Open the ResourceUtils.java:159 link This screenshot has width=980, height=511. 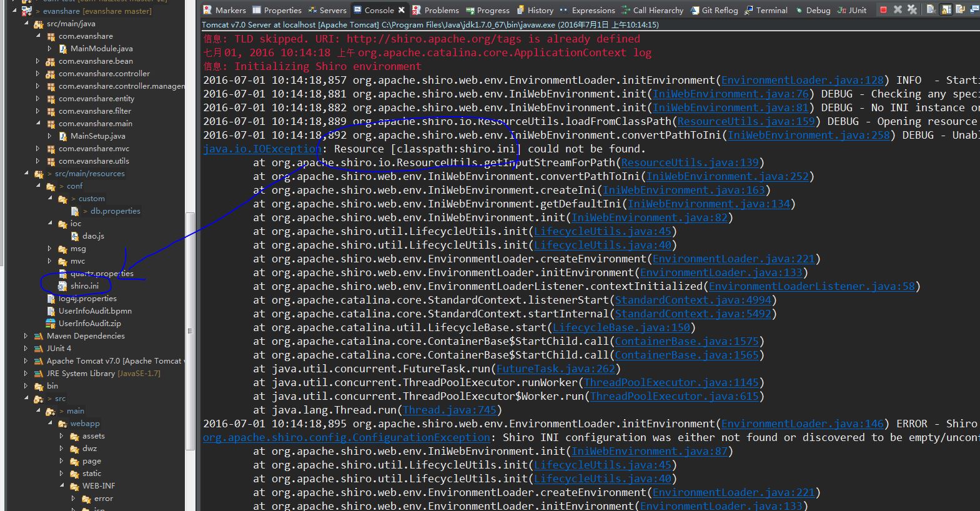tap(746, 121)
